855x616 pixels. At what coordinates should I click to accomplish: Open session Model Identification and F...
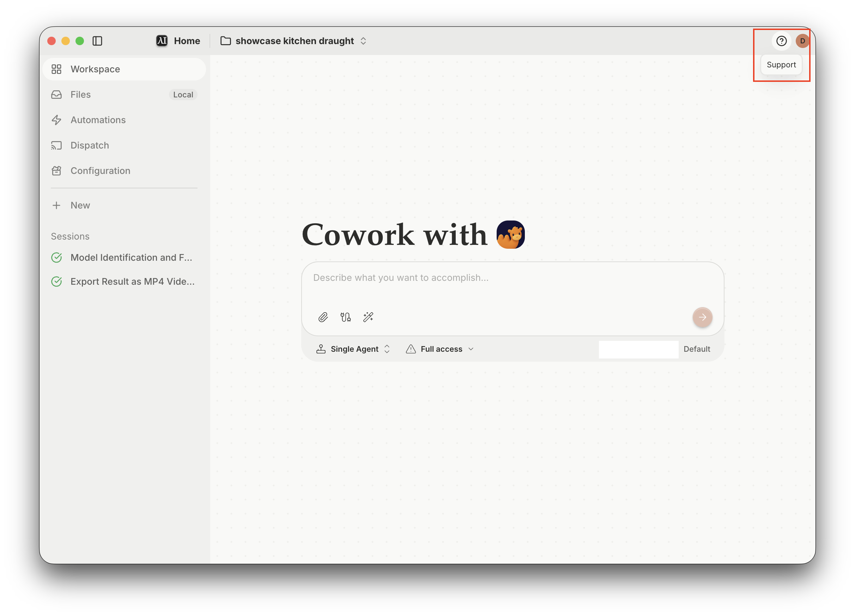point(124,258)
